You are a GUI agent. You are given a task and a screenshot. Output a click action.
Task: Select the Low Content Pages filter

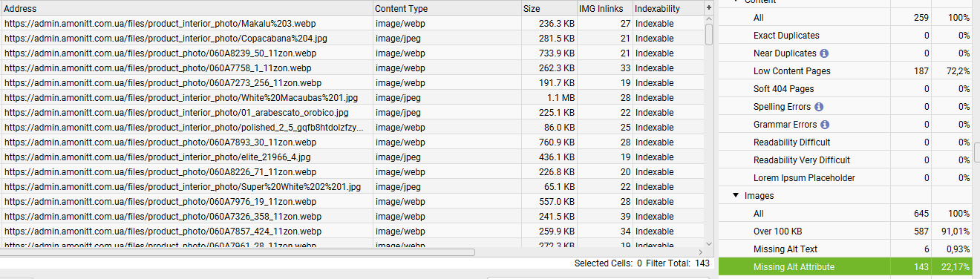pyautogui.click(x=847, y=71)
